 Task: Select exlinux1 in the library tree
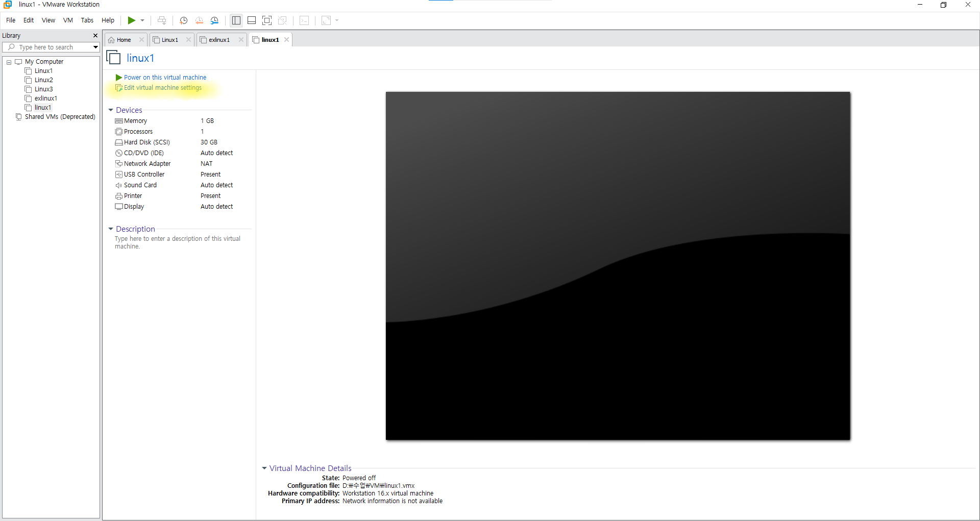pyautogui.click(x=45, y=98)
